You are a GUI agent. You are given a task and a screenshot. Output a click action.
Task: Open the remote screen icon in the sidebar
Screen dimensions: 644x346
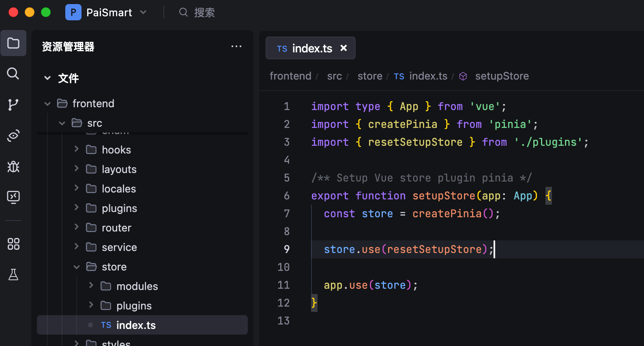click(13, 197)
